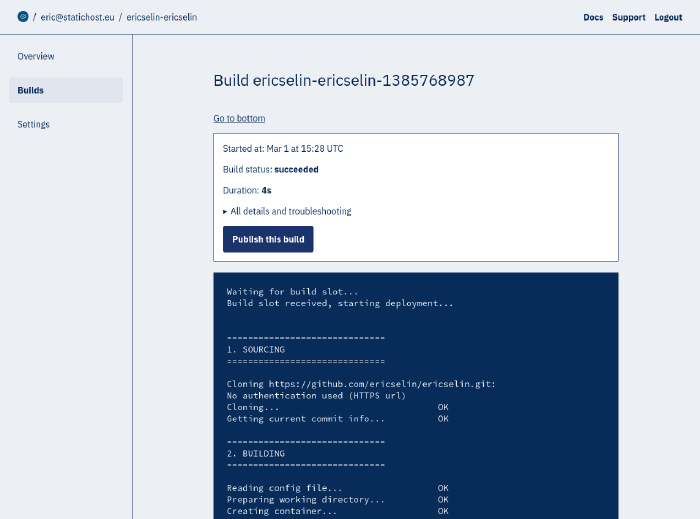Click the statichost logo icon
The width and height of the screenshot is (700, 519).
[23, 17]
